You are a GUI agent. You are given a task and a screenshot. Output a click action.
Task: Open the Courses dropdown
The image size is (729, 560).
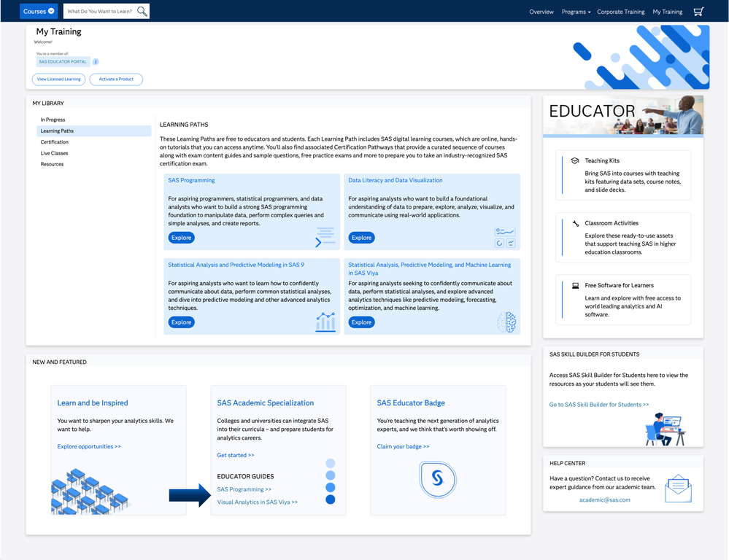point(39,11)
